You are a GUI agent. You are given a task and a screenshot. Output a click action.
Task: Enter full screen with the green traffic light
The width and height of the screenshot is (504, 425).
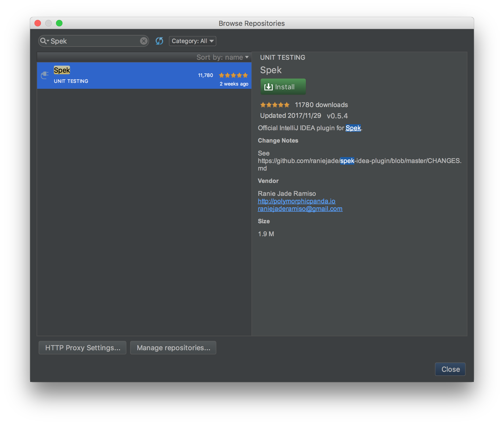point(59,23)
